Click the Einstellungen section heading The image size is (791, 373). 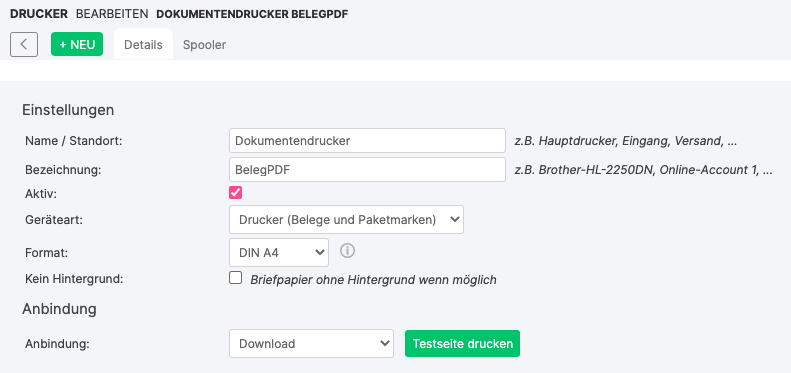point(68,110)
